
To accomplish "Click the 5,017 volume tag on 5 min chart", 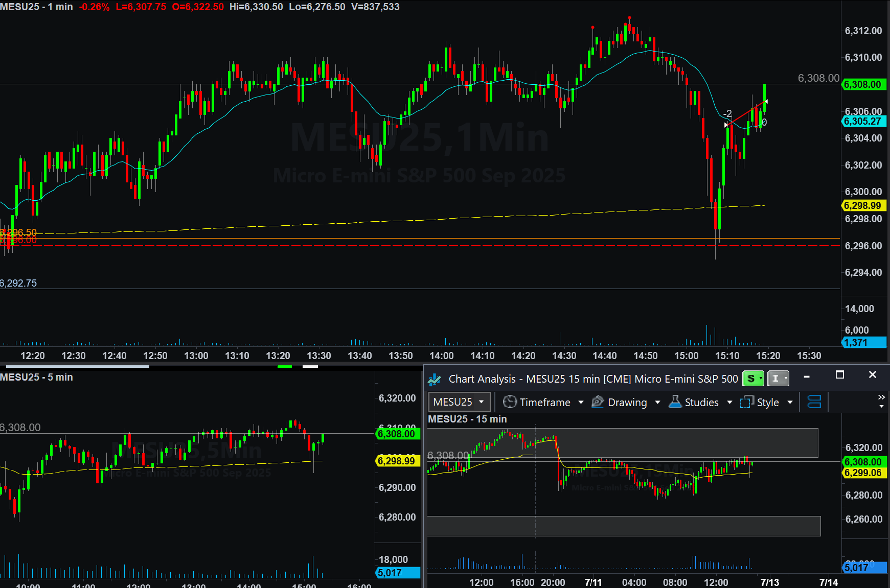I will coord(398,573).
